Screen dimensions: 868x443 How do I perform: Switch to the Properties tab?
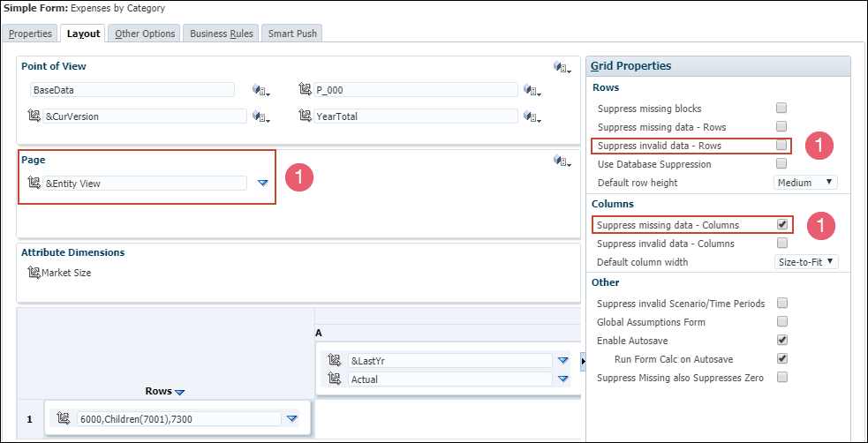(30, 34)
